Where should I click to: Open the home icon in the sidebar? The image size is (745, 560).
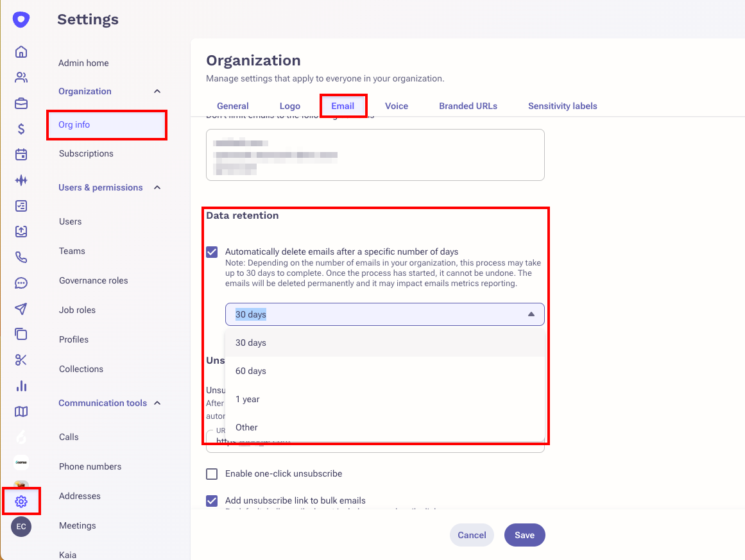tap(21, 52)
